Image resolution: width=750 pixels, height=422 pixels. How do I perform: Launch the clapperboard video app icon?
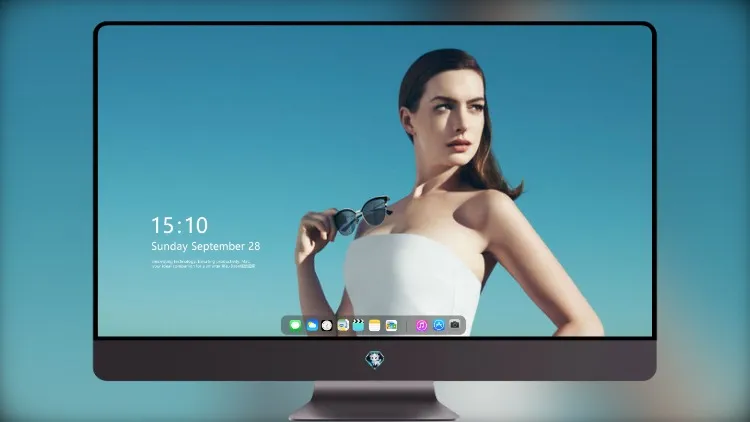click(x=358, y=326)
